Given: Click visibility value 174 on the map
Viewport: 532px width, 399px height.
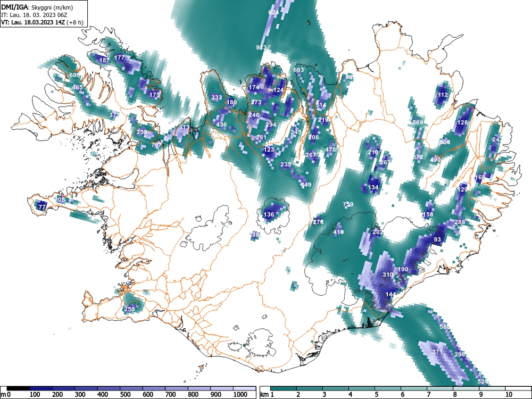Looking at the screenshot, I should (254, 87).
